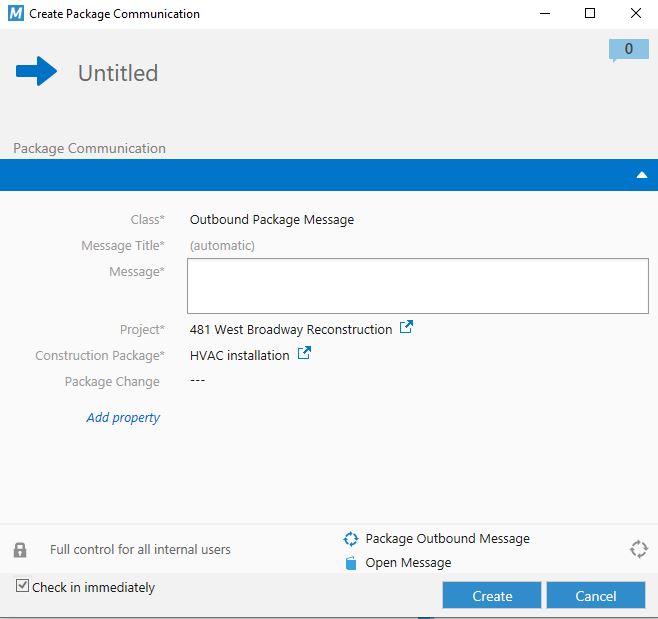Image resolution: width=658 pixels, height=619 pixels.
Task: Click the Package Outbound Message workflow icon
Action: 351,539
